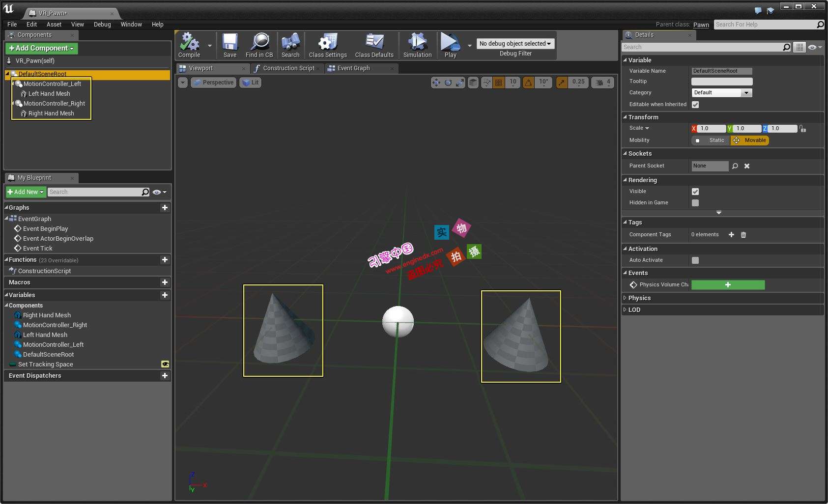828x504 pixels.
Task: Show advanced Rendering properties arrow
Action: [719, 212]
